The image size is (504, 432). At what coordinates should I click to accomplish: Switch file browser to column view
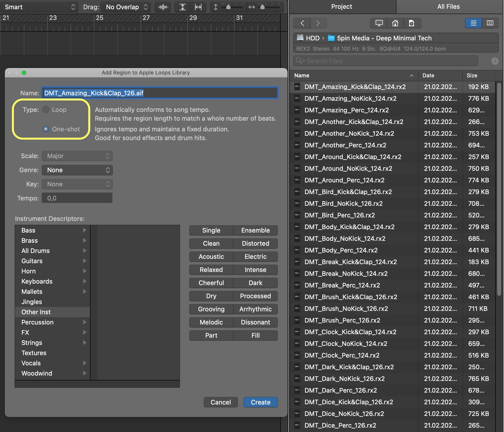(x=490, y=23)
